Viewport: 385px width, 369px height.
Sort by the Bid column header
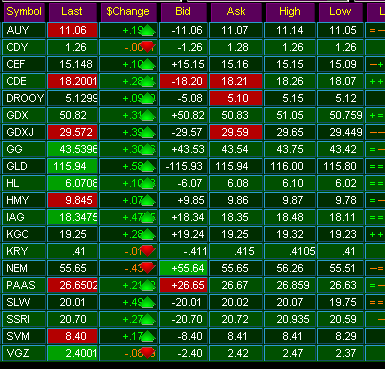[x=184, y=12]
